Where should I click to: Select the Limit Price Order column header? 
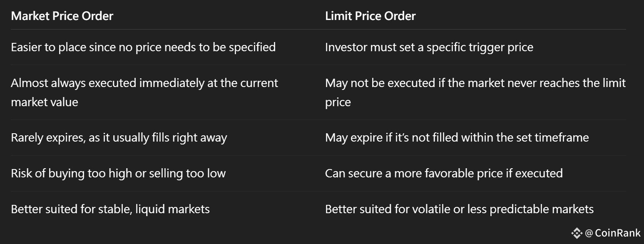click(x=370, y=16)
